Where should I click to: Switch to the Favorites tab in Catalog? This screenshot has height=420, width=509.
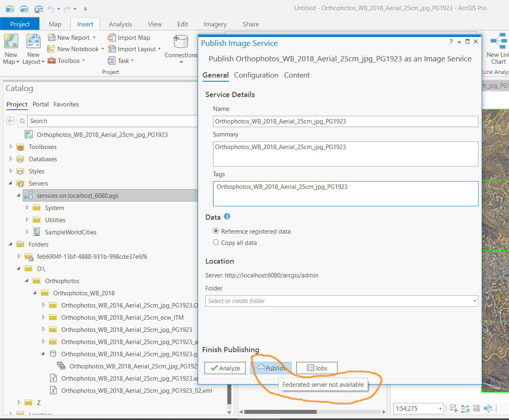coord(66,104)
